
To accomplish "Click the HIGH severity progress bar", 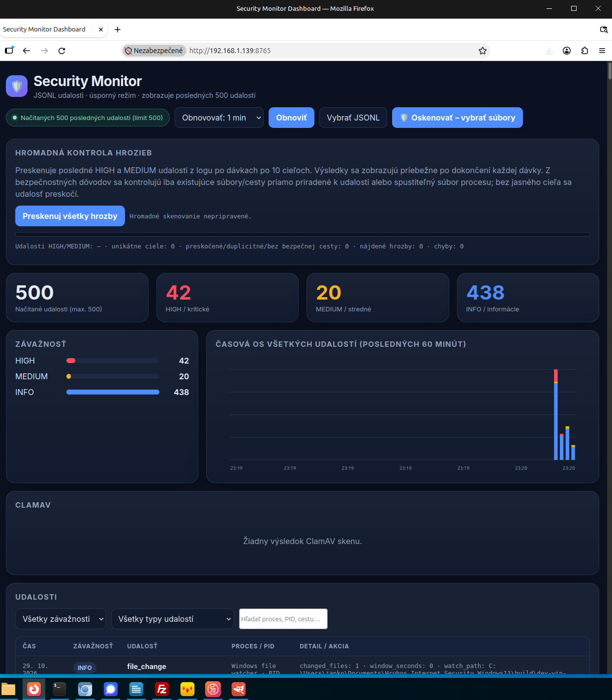I will pyautogui.click(x=113, y=361).
